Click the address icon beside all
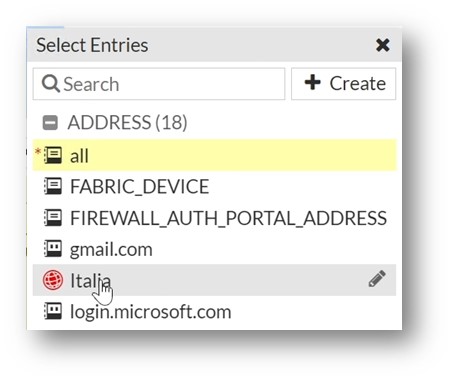The height and width of the screenshot is (382, 454). coord(53,155)
